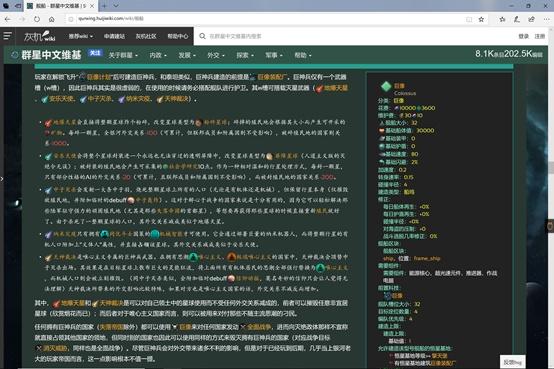Image resolution: width=554 pixels, height=369 pixels.
Task: Open the 帮助中心 top menu item
Action: point(177,36)
